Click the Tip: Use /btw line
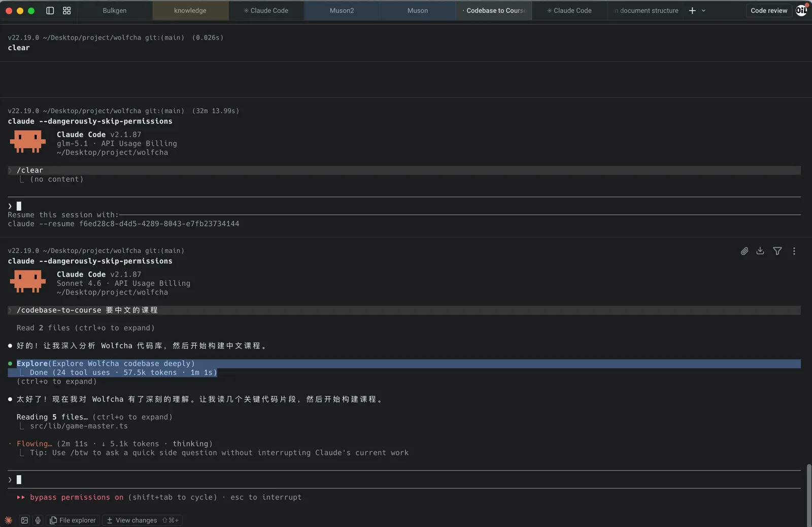 click(x=219, y=452)
